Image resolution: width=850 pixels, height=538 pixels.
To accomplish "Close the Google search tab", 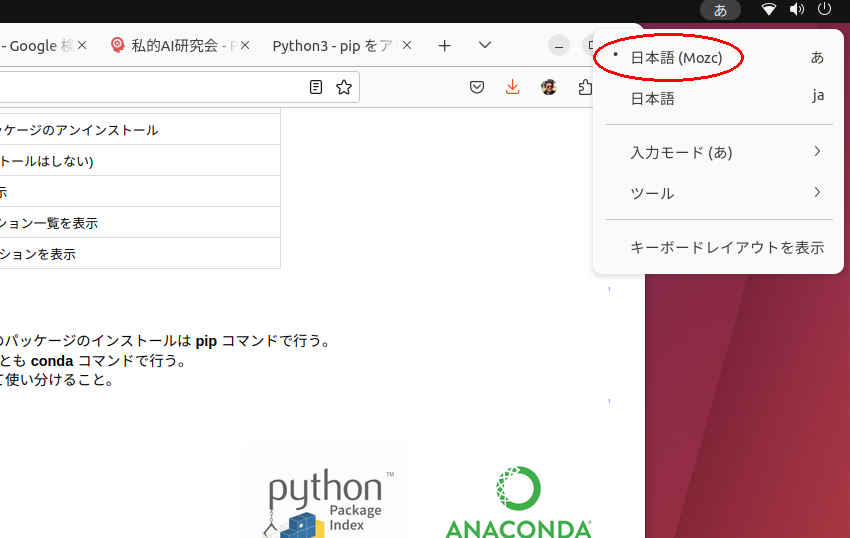I will (83, 46).
